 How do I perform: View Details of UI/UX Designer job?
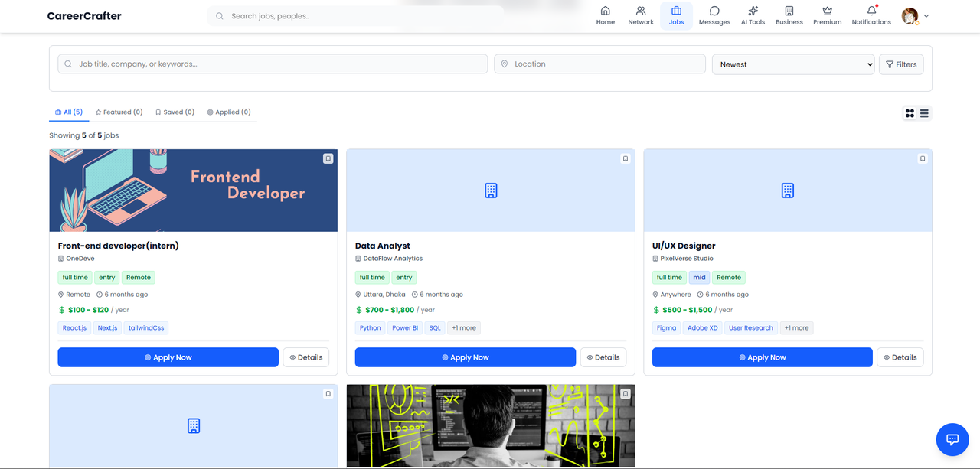pos(900,357)
